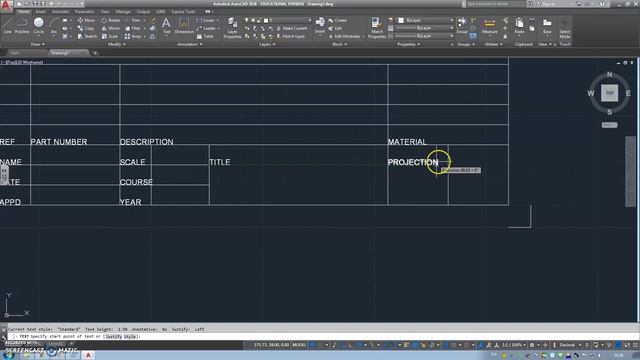Click Match Layer button
The height and width of the screenshot is (360, 640).
coord(291,36)
